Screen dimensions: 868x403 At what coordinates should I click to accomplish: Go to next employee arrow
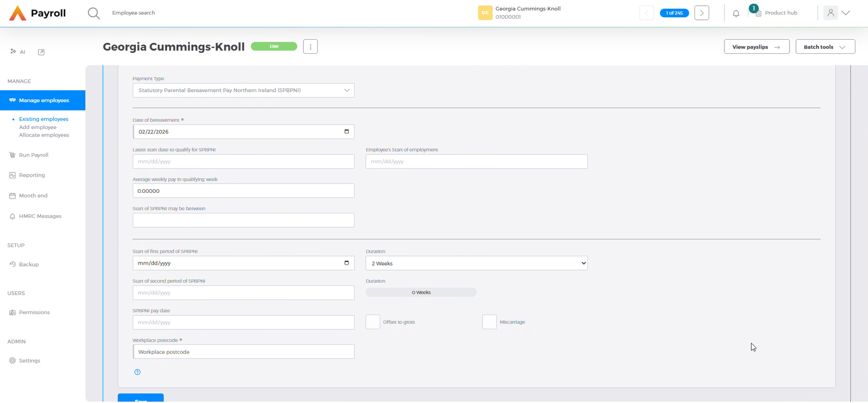(702, 13)
